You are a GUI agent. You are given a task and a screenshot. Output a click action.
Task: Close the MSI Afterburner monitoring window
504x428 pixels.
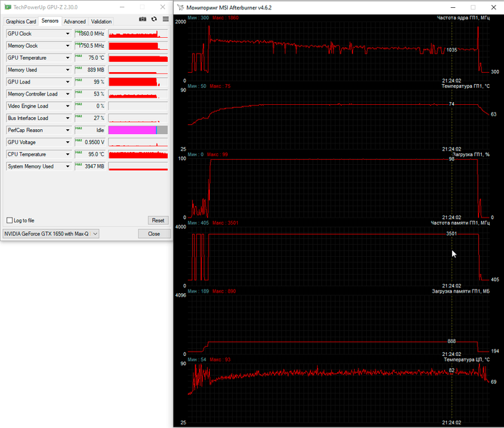(493, 6)
